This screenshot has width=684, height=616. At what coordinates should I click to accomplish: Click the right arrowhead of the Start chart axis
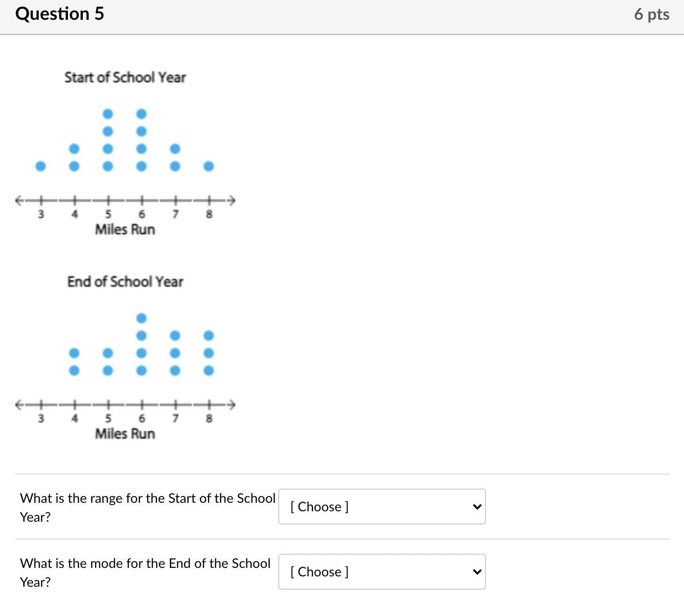(231, 200)
